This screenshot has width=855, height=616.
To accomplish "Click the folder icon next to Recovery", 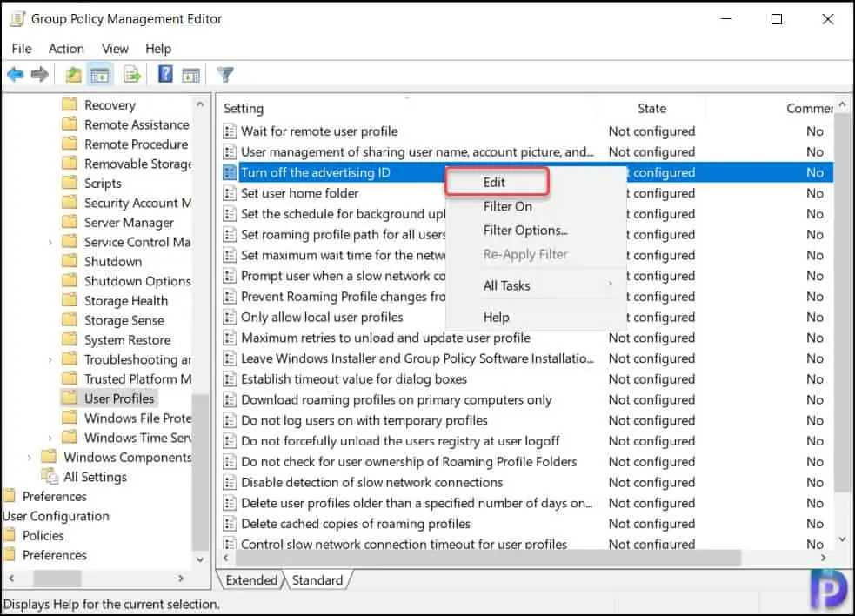I will pyautogui.click(x=70, y=104).
